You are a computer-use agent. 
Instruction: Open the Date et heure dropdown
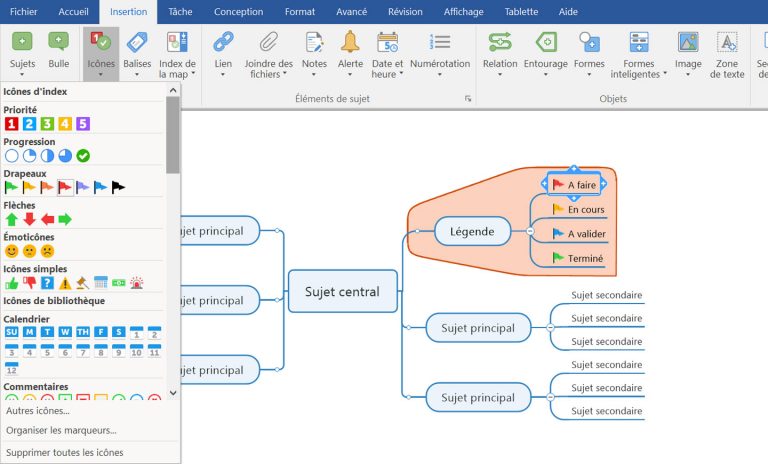pos(401,74)
